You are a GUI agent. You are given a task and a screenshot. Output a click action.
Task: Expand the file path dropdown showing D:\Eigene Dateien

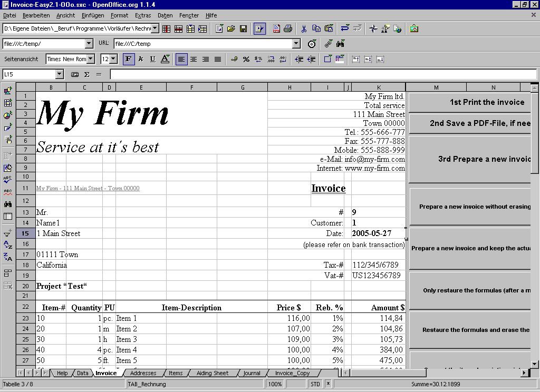pos(155,28)
